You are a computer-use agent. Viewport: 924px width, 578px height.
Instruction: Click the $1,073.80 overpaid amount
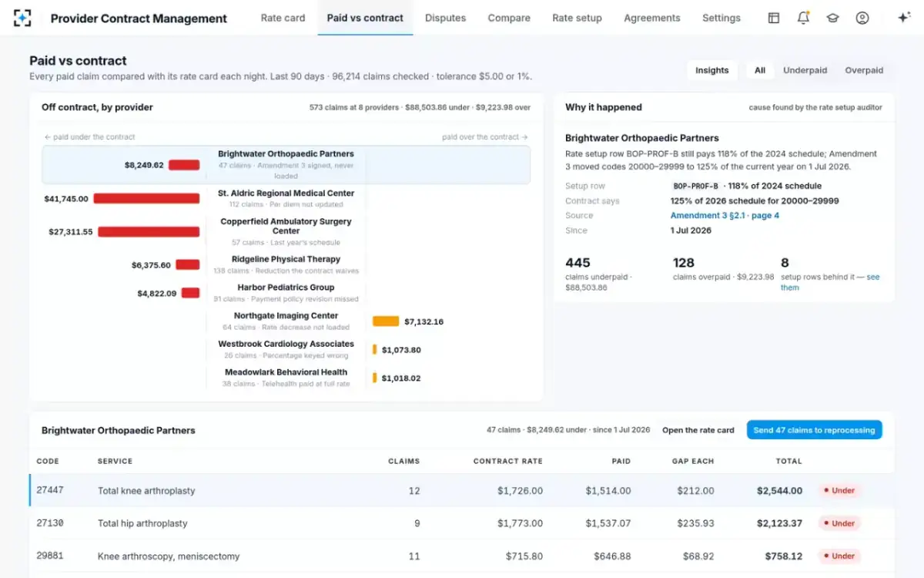click(401, 350)
